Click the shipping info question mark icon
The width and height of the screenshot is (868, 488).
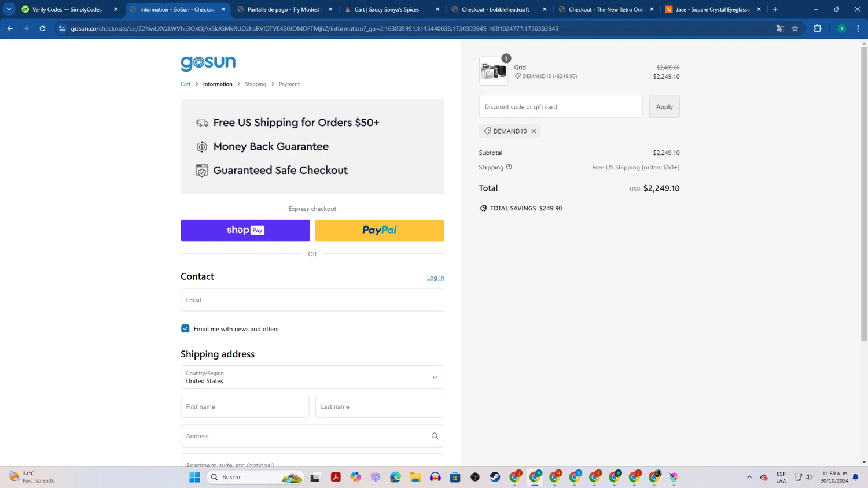click(509, 167)
